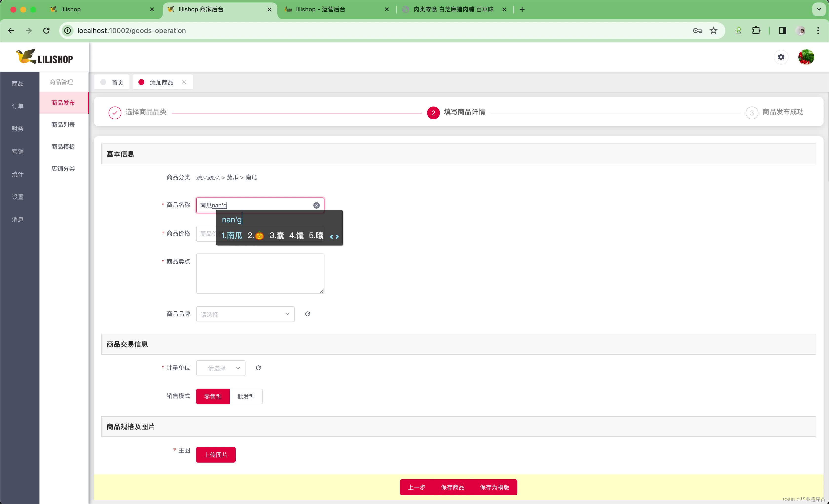
Task: Open the 商品品牌 dropdown
Action: [x=245, y=314]
